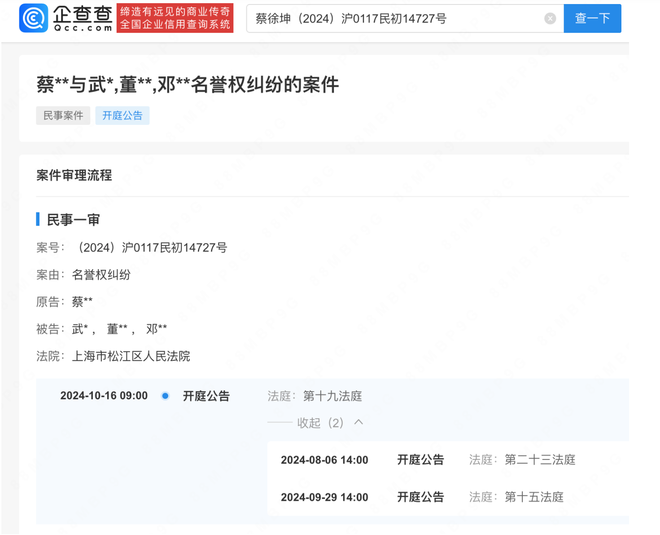Open the 上海市松江区人民法院 court link
The width and height of the screenshot is (660, 535).
pyautogui.click(x=131, y=356)
